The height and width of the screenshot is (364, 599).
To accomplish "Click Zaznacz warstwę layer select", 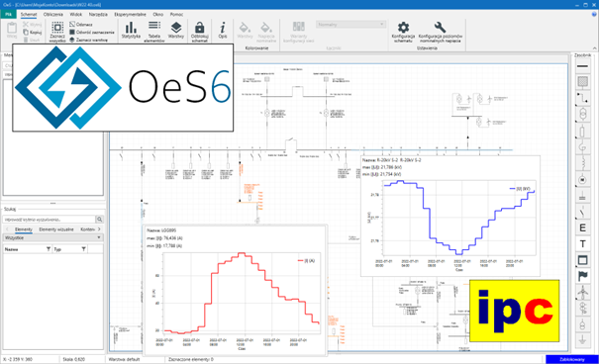I will click(89, 40).
